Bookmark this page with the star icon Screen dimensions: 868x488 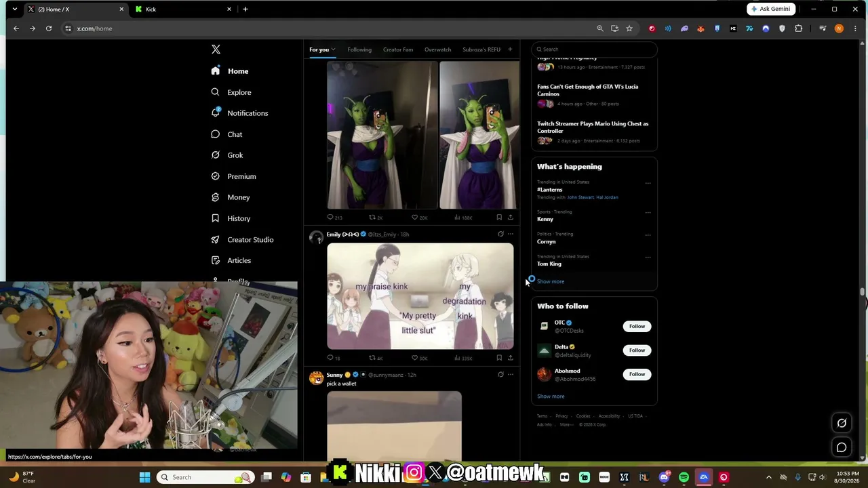(629, 28)
